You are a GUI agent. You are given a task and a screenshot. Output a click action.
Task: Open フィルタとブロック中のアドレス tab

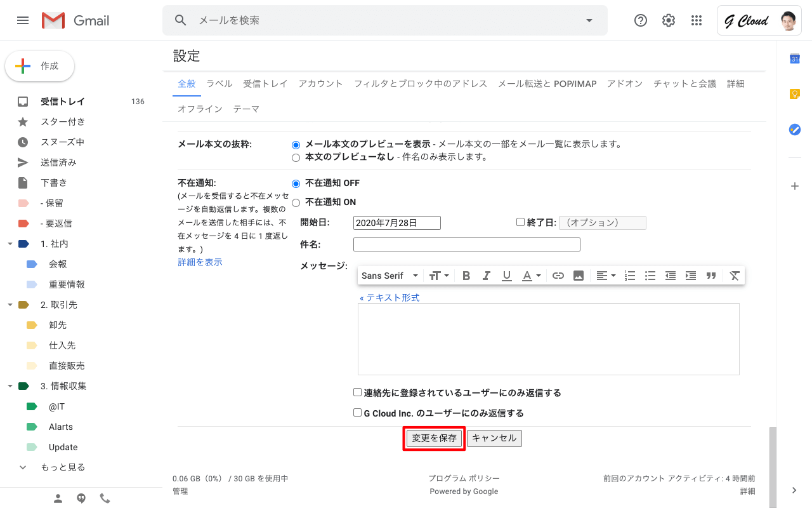coord(421,84)
